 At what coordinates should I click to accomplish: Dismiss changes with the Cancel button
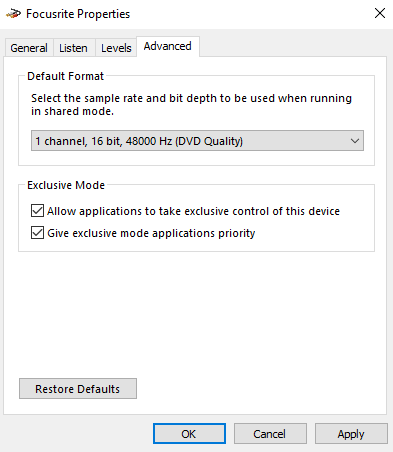pyautogui.click(x=270, y=434)
